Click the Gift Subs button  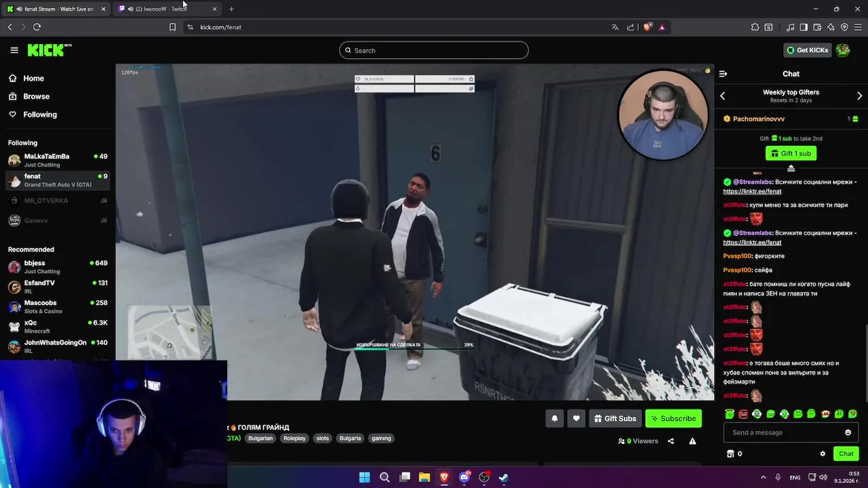[x=615, y=419]
